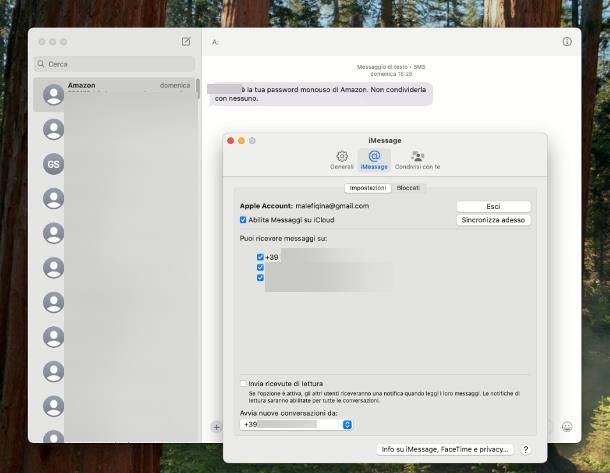Select the iMessage @ tab

(374, 160)
